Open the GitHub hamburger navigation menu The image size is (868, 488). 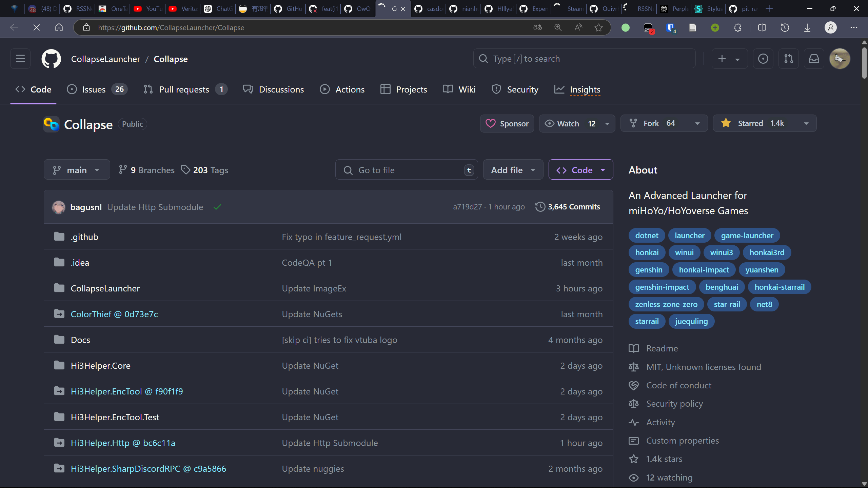[20, 59]
